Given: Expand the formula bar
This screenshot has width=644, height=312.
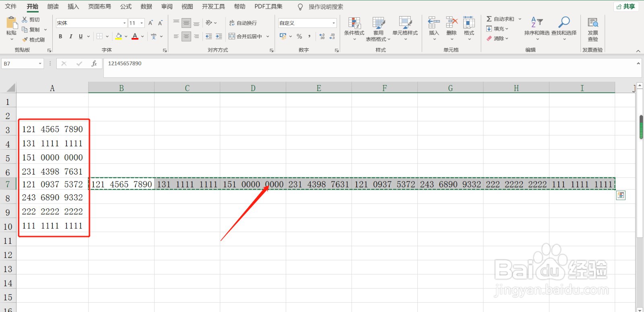Looking at the screenshot, I should point(638,63).
